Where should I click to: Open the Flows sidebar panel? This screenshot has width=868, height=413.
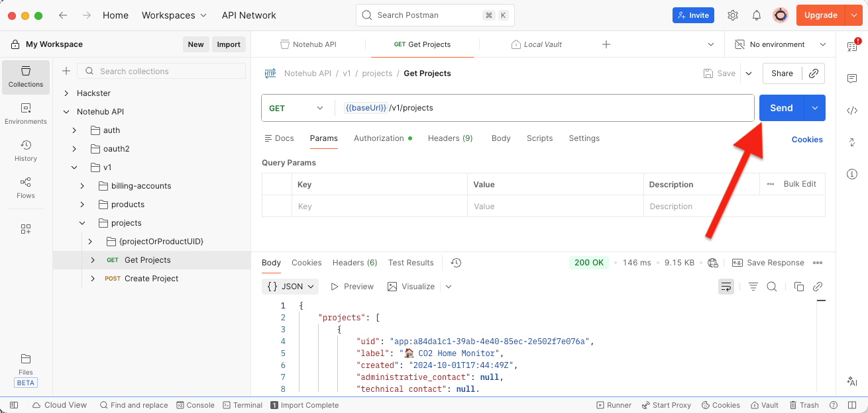coord(26,188)
